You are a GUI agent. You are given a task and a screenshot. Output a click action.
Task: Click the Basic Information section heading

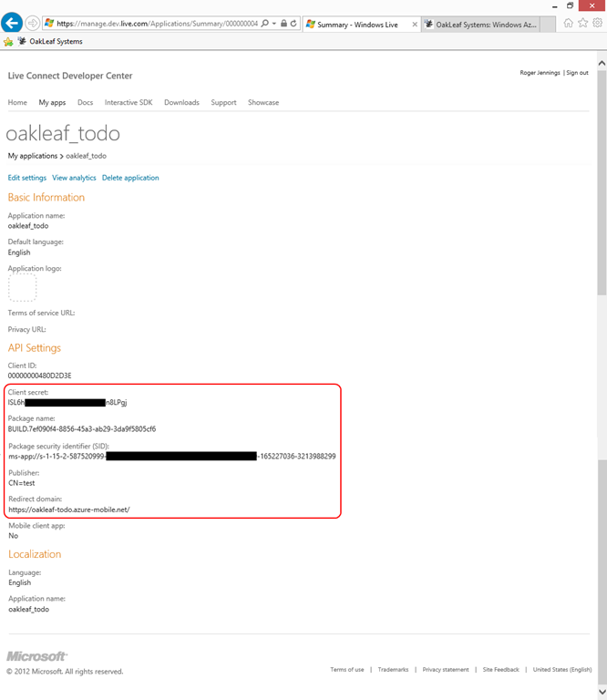[x=46, y=197]
